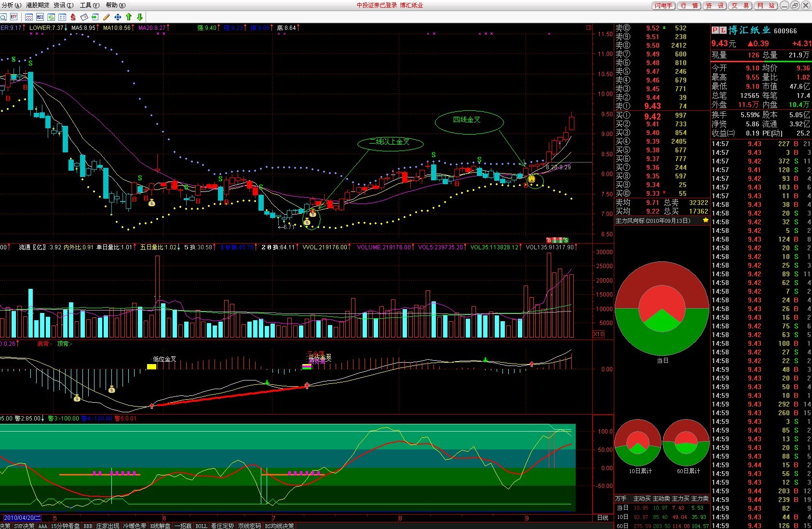Image resolution: width=812 pixels, height=529 pixels.
Task: Click the red dollar sign icon
Action: coord(73,17)
